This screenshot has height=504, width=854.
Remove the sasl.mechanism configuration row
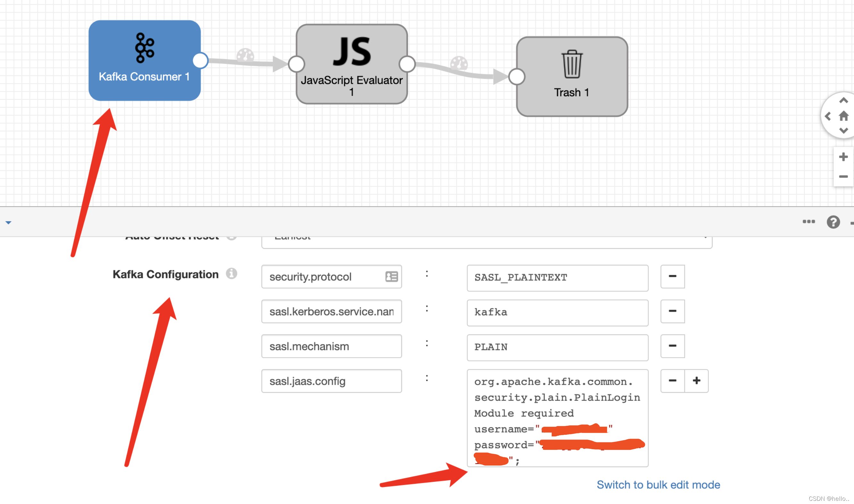672,346
